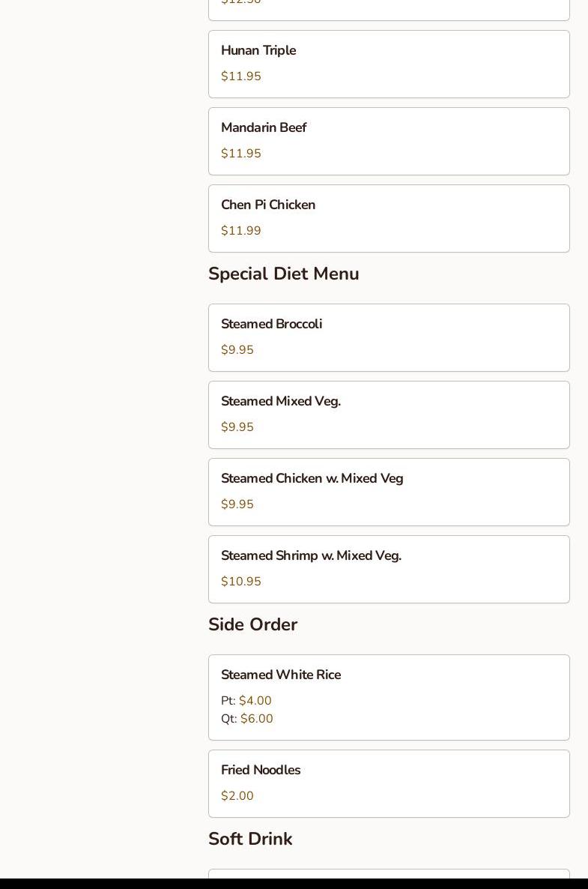Click the $11.95 price under Hunan Triple
The height and width of the screenshot is (889, 588).
tap(241, 76)
